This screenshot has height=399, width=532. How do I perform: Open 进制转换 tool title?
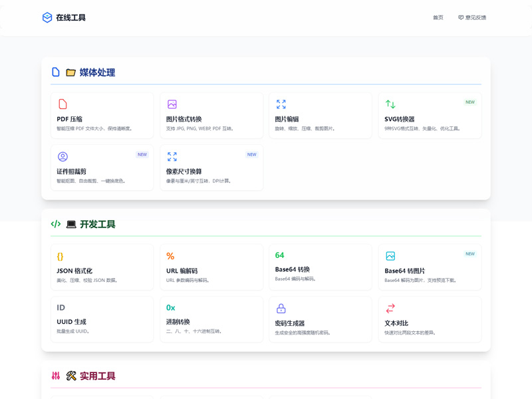(x=178, y=322)
